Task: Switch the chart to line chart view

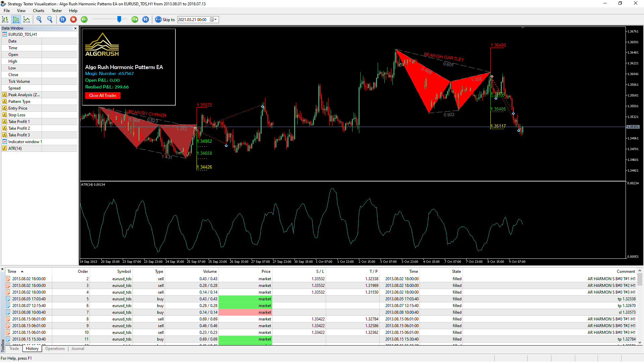Action: click(x=27, y=19)
